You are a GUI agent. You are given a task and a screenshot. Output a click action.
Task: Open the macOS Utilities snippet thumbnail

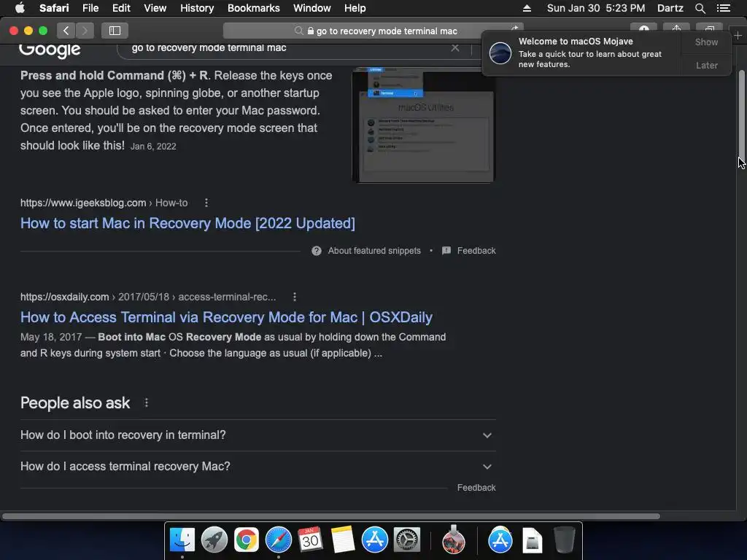[x=424, y=125]
